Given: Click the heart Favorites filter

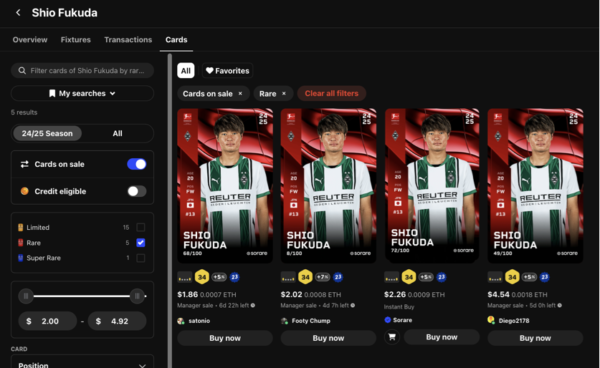Looking at the screenshot, I should [x=227, y=71].
